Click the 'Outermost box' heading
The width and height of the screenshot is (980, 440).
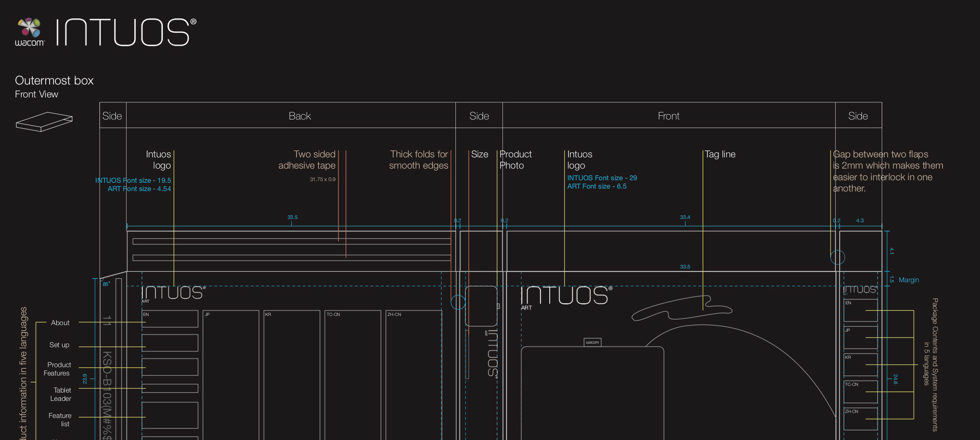point(54,80)
